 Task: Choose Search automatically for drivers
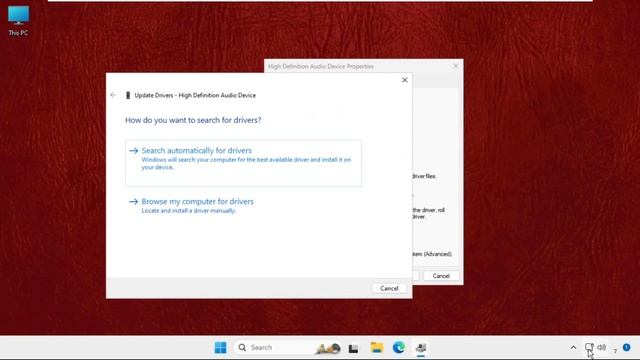click(243, 163)
